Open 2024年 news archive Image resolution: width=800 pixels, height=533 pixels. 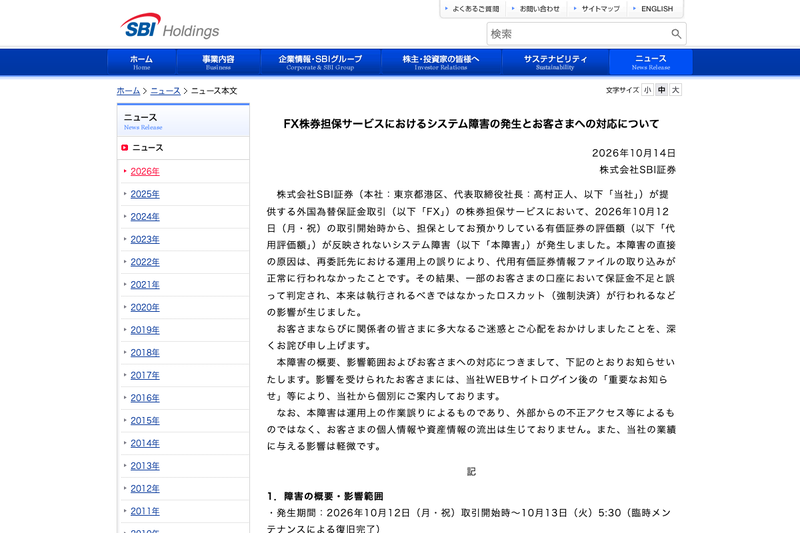pyautogui.click(x=145, y=217)
